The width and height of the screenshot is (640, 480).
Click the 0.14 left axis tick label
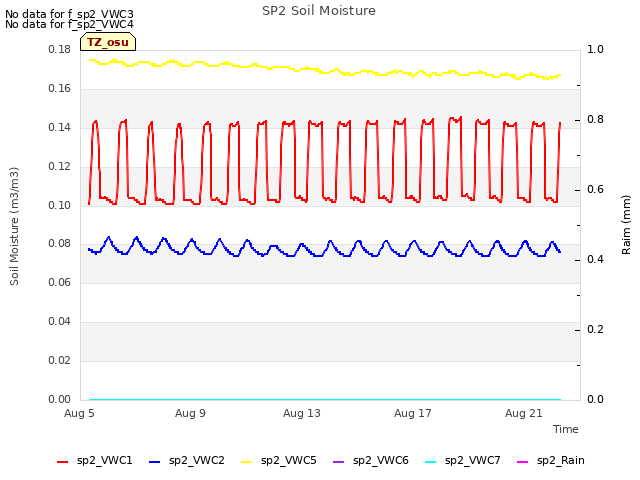click(x=60, y=127)
